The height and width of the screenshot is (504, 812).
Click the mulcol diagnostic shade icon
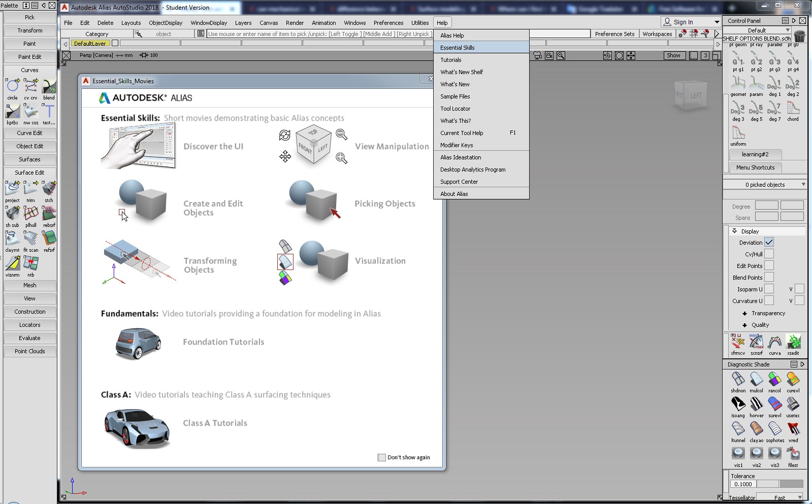[756, 379]
